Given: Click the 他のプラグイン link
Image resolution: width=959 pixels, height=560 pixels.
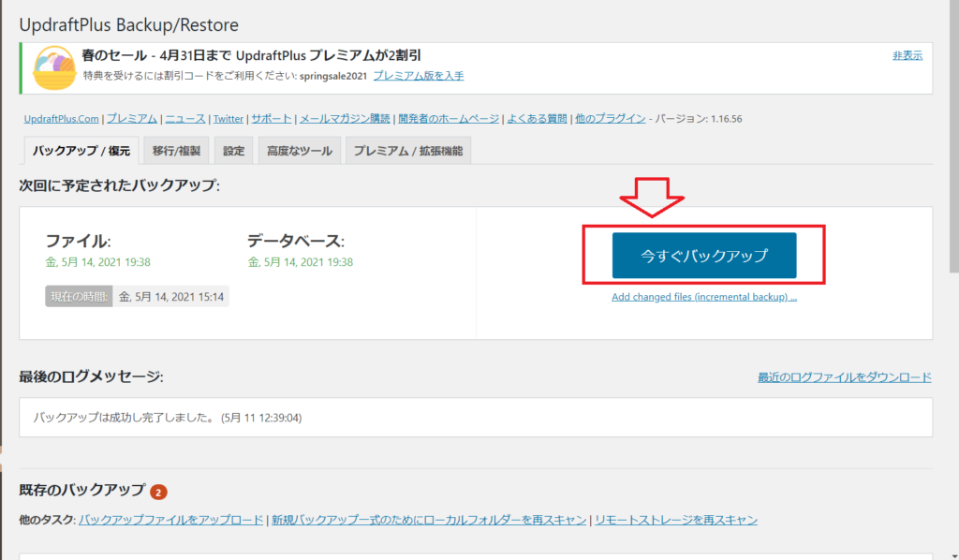Looking at the screenshot, I should click(x=610, y=119).
